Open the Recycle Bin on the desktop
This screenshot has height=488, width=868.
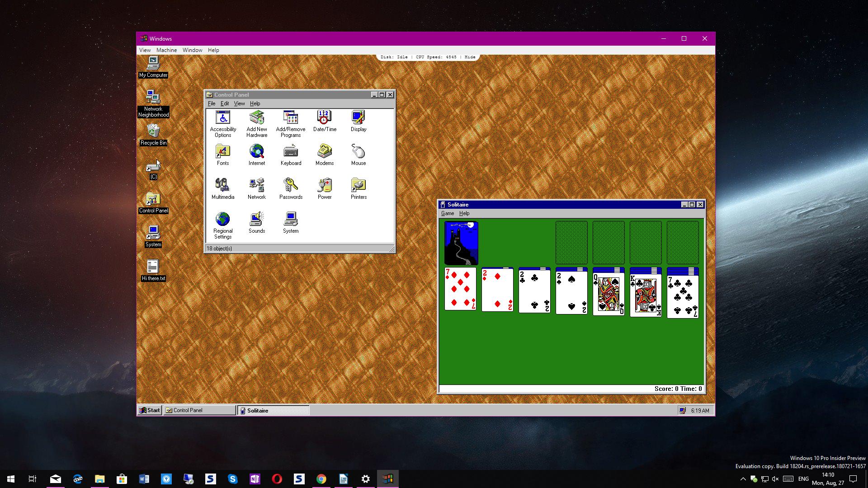point(153,132)
